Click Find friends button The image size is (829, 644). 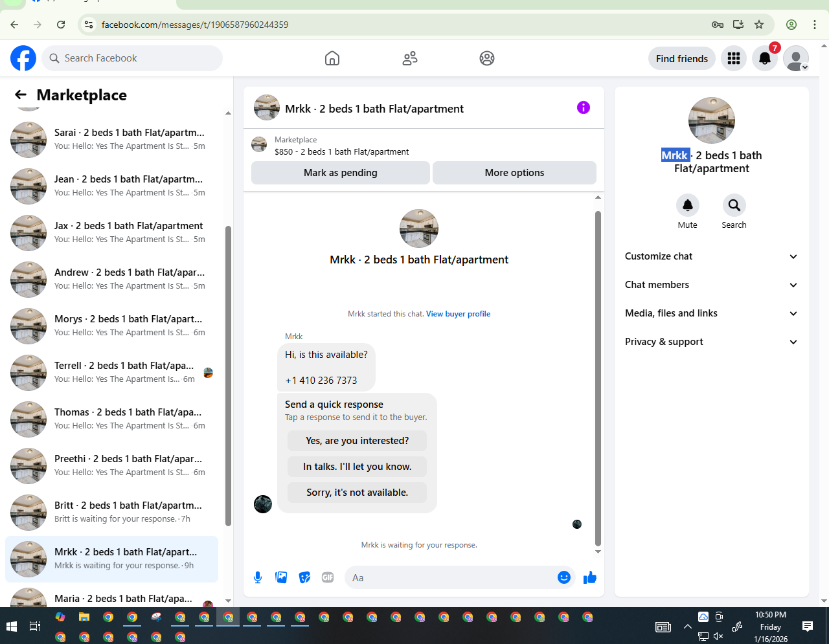(682, 58)
